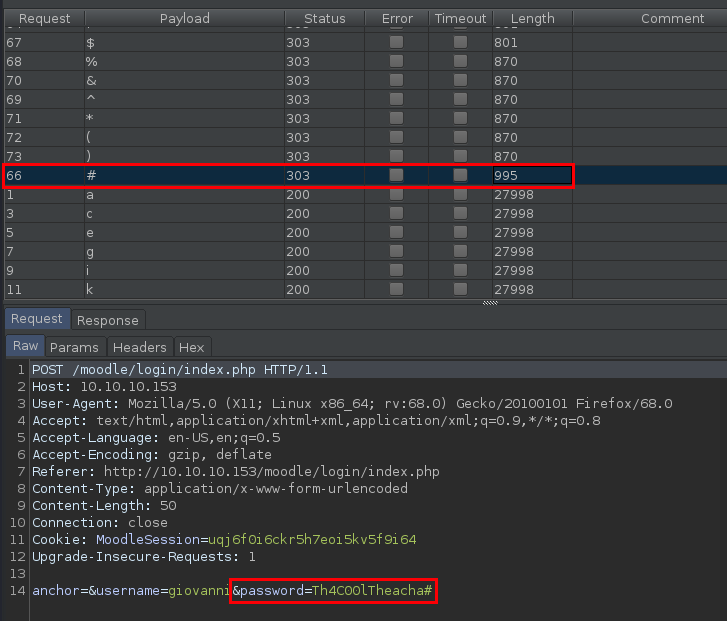The height and width of the screenshot is (621, 727).
Task: Sort results by the Length column header
Action: click(530, 19)
